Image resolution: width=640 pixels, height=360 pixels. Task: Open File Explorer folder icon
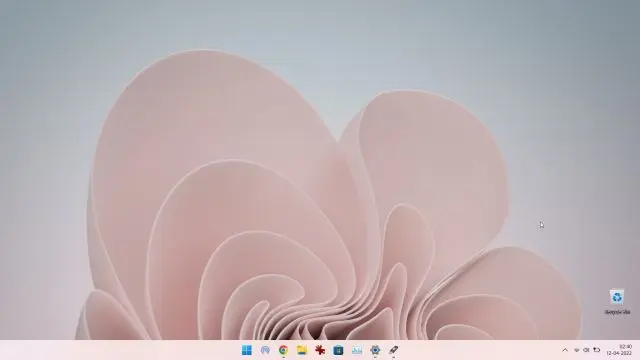click(302, 350)
